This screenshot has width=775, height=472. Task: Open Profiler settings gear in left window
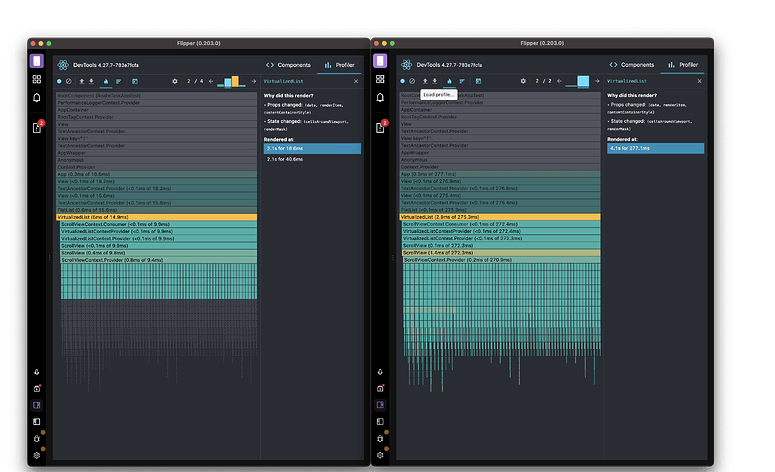pos(174,81)
